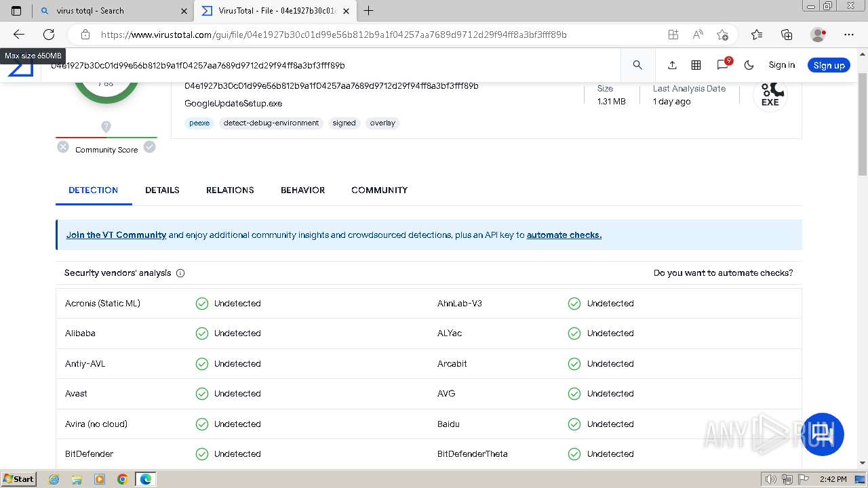Click Do you want to automate checks?
868x488 pixels.
coord(723,273)
